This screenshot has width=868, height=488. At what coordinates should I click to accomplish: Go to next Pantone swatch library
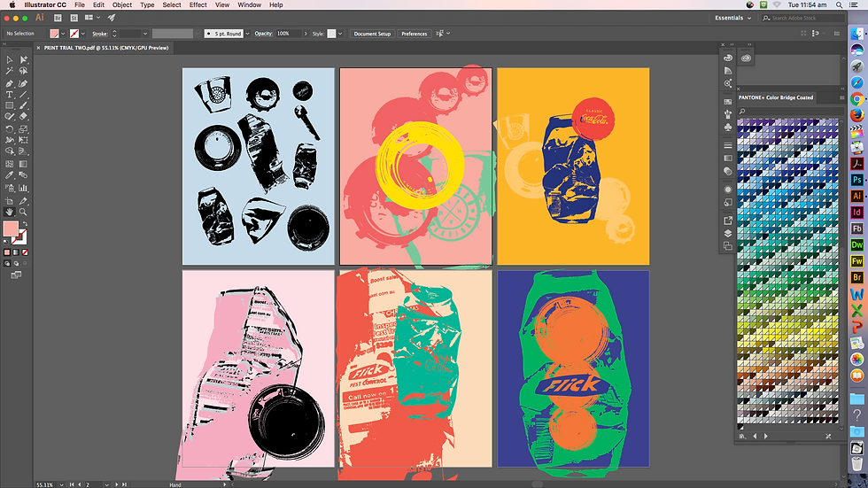(x=766, y=436)
